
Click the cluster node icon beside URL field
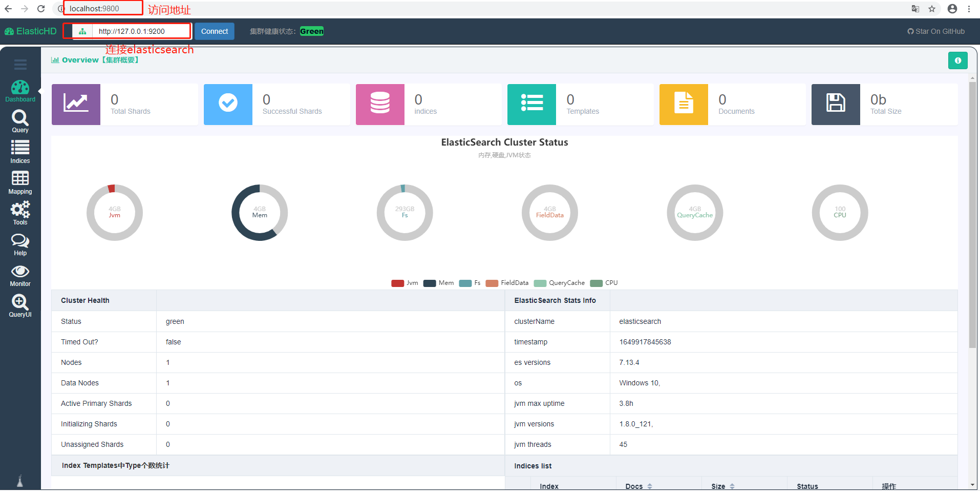82,31
